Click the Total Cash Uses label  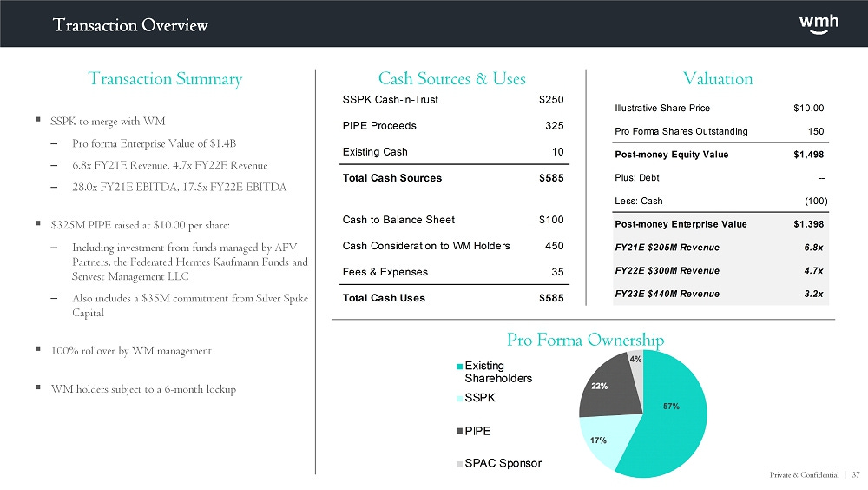click(384, 298)
